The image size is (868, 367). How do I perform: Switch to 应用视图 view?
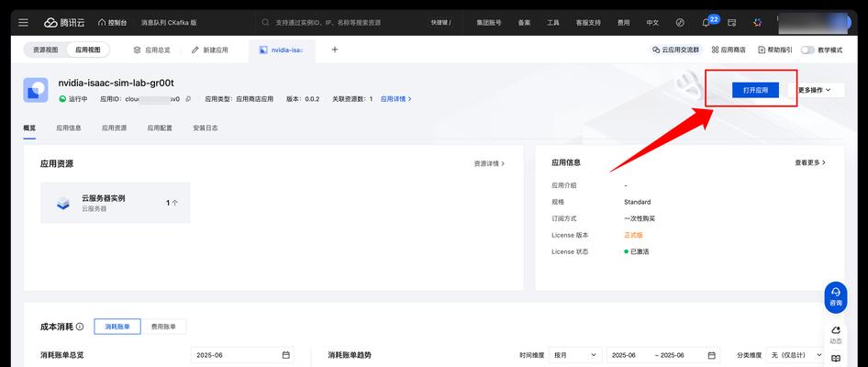tap(88, 50)
